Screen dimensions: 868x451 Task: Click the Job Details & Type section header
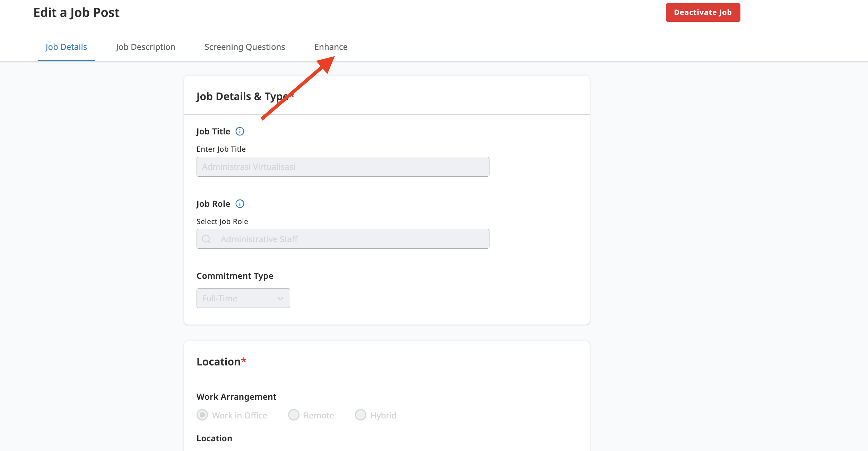(x=243, y=96)
